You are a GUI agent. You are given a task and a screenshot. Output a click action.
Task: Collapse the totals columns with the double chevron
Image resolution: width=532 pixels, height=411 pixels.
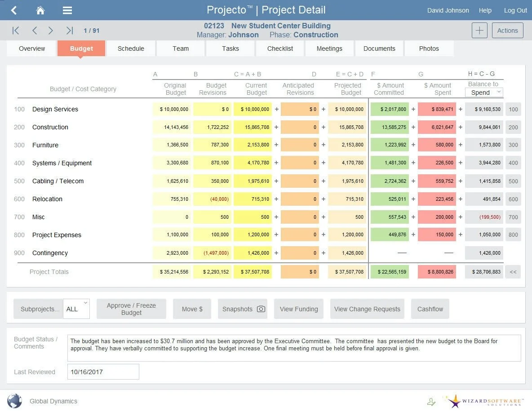pyautogui.click(x=513, y=272)
